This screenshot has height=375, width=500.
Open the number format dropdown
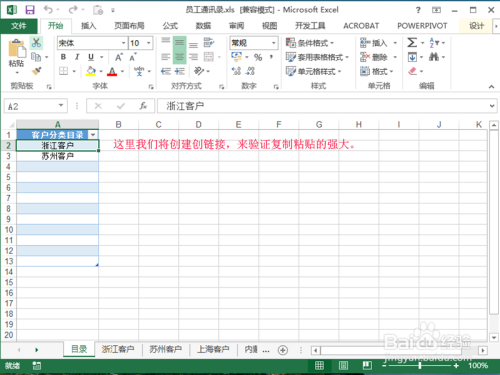[x=274, y=43]
